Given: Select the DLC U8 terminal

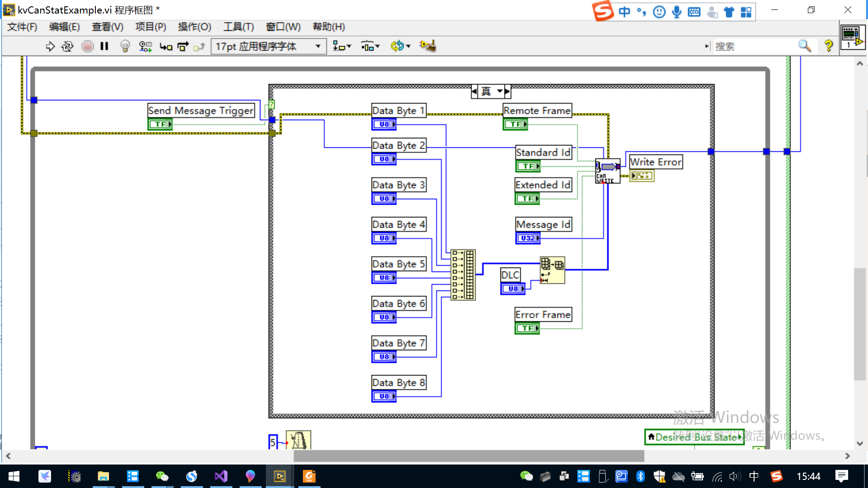Looking at the screenshot, I should (x=513, y=289).
